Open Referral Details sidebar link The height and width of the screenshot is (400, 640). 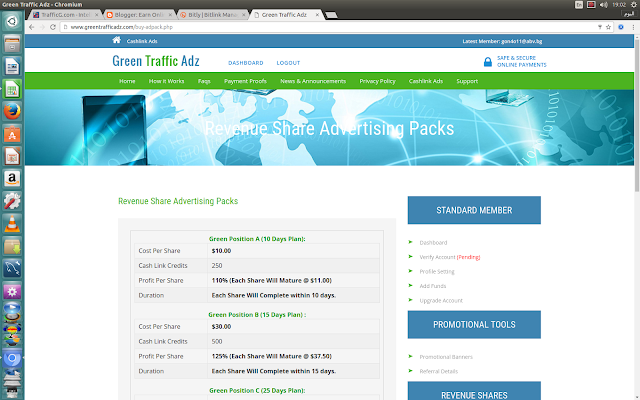tap(438, 371)
